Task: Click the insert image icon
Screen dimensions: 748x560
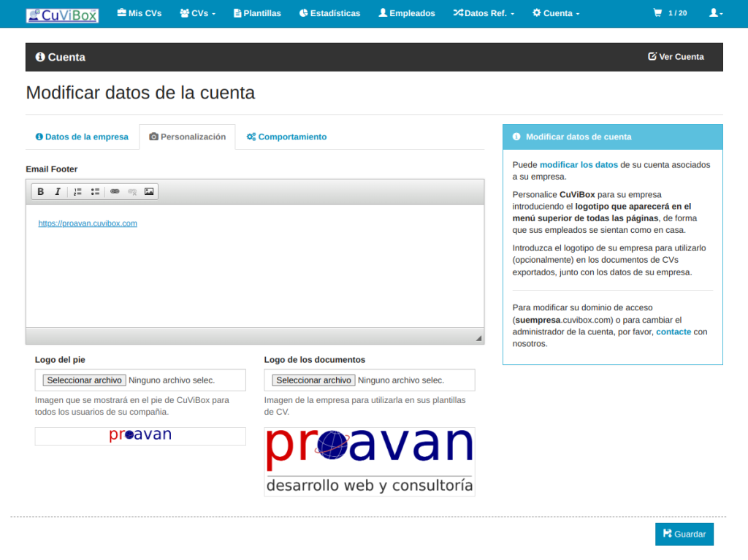Action: click(x=149, y=192)
